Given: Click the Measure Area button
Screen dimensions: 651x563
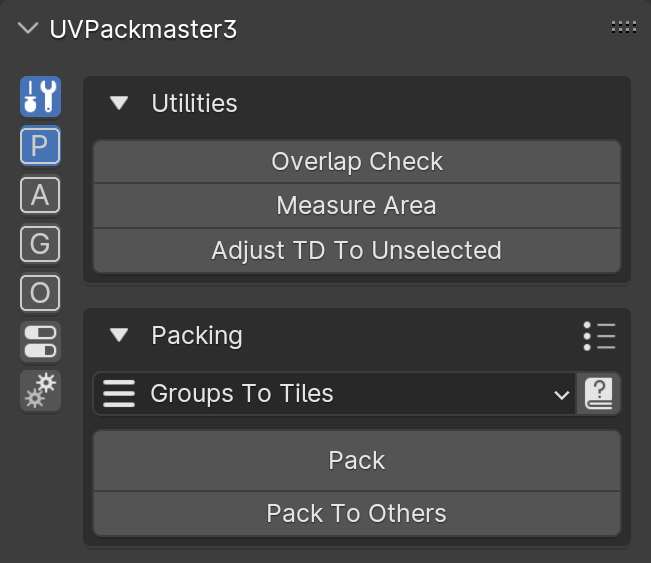Looking at the screenshot, I should (x=357, y=206).
